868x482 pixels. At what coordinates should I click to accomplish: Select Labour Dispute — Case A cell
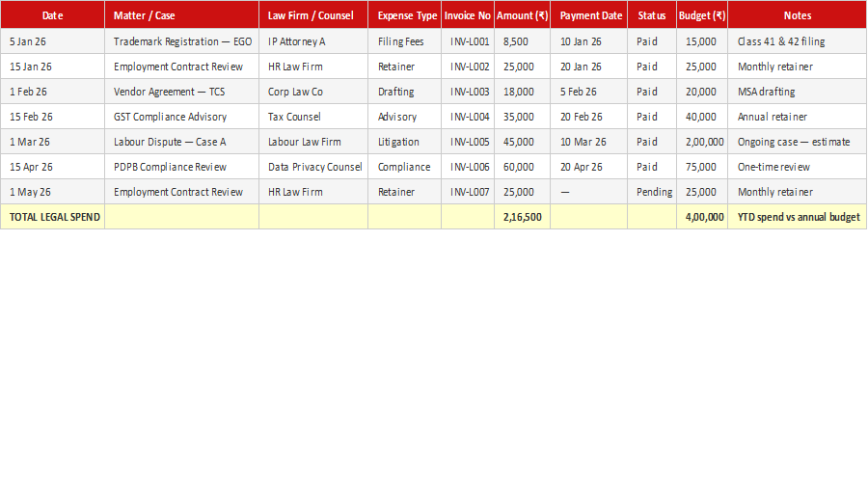pyautogui.click(x=181, y=142)
